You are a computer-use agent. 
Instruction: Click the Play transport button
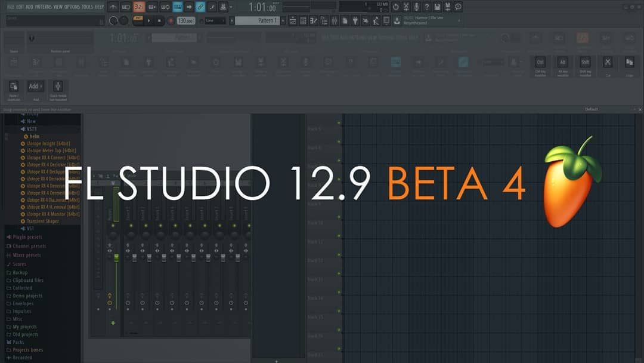pos(148,20)
